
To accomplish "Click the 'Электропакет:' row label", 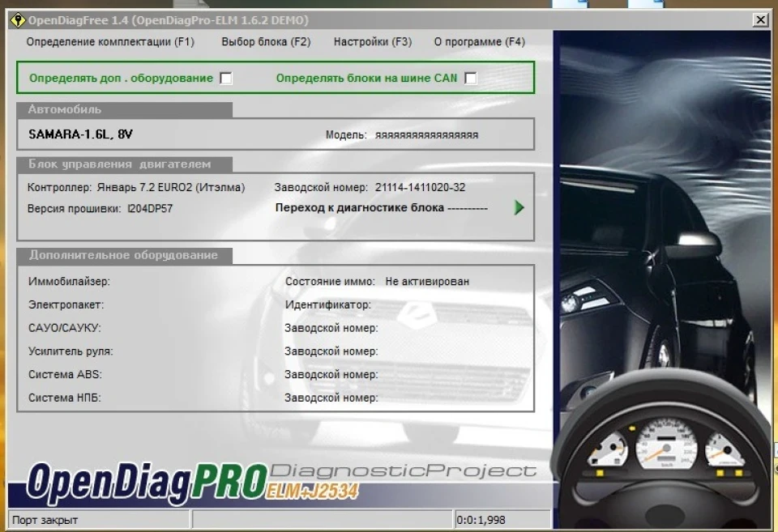I will click(x=66, y=305).
